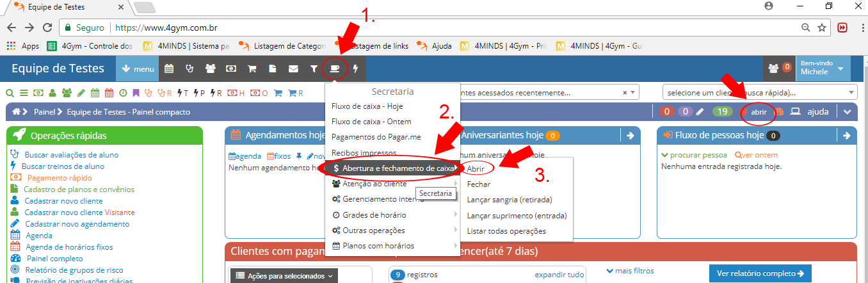Click the browser address bar

pos(448,28)
